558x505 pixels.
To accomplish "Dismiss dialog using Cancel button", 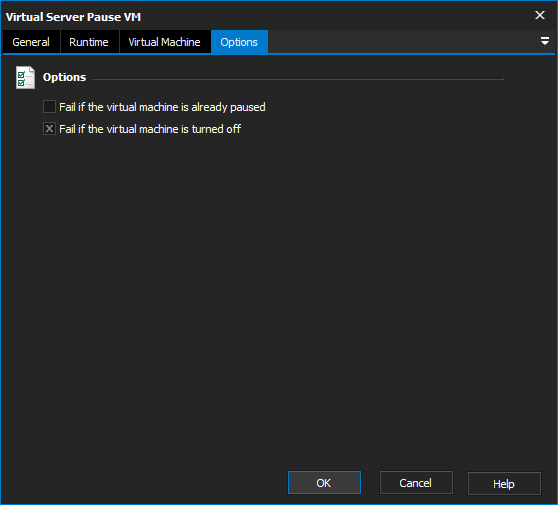I will coord(416,483).
